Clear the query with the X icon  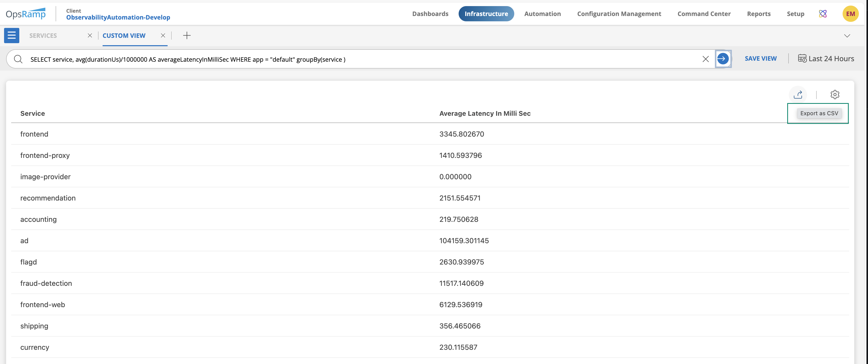[x=705, y=59]
